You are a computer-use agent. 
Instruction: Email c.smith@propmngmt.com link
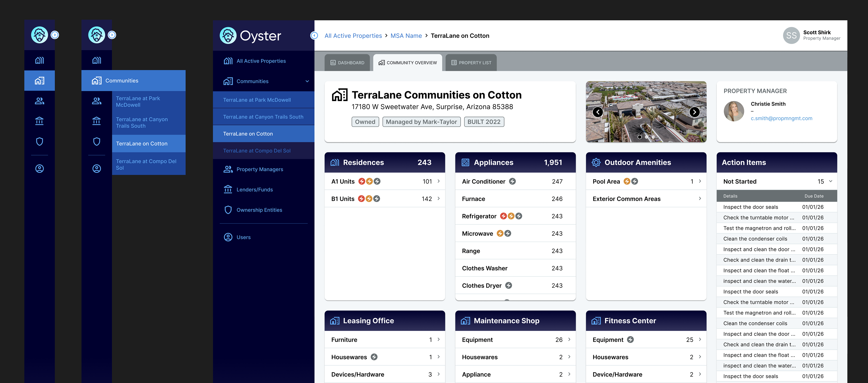pos(781,118)
